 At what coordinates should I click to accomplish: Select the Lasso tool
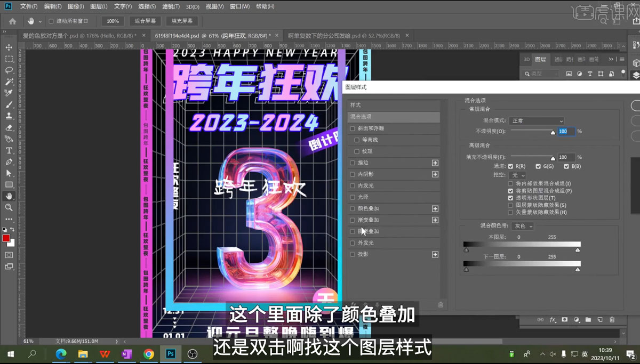pyautogui.click(x=9, y=71)
